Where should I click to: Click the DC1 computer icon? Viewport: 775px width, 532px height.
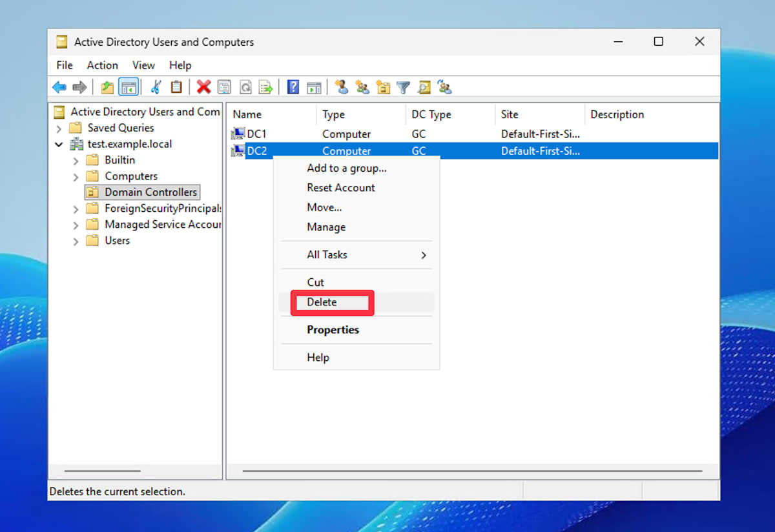tap(238, 134)
